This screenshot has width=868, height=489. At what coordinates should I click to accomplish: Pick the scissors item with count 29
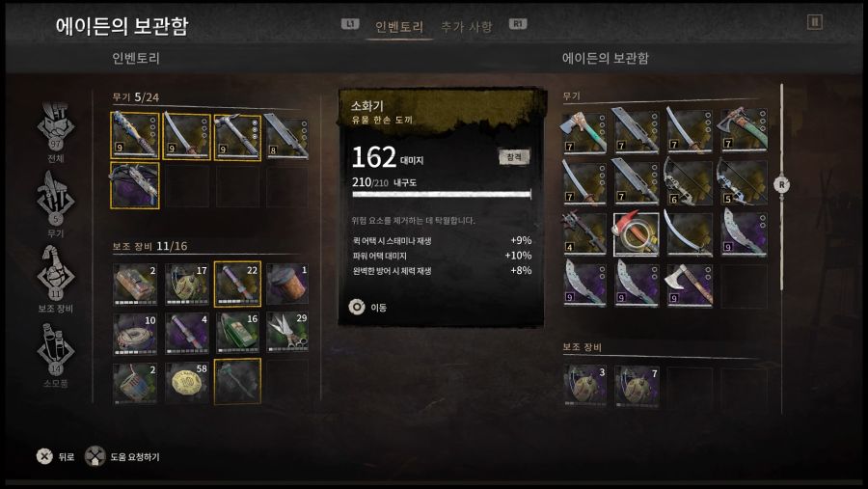[287, 333]
